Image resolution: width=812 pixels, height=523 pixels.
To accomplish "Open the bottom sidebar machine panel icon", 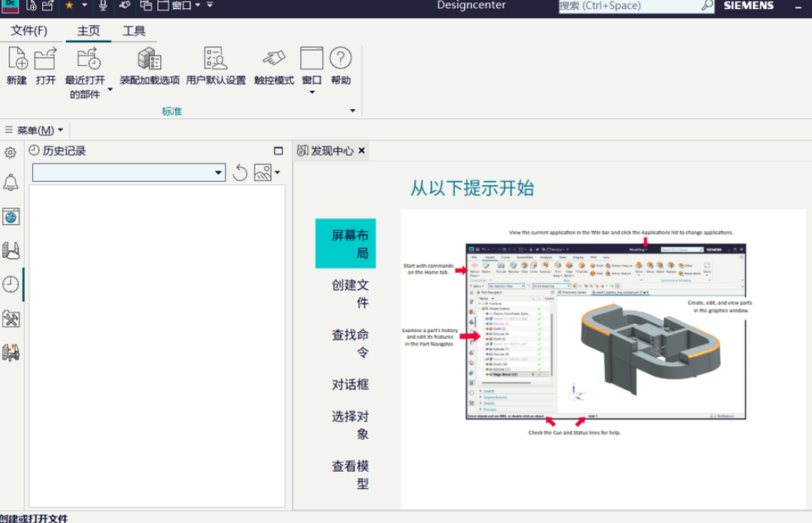I will coord(11,352).
